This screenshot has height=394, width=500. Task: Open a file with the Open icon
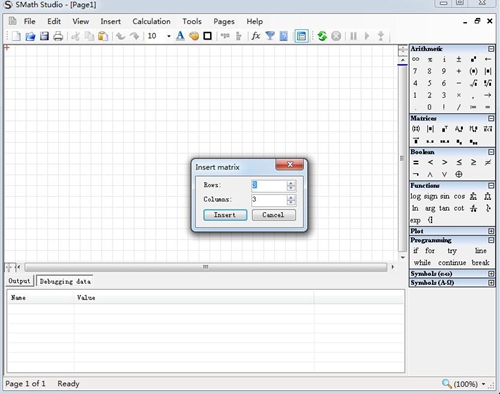(30, 36)
